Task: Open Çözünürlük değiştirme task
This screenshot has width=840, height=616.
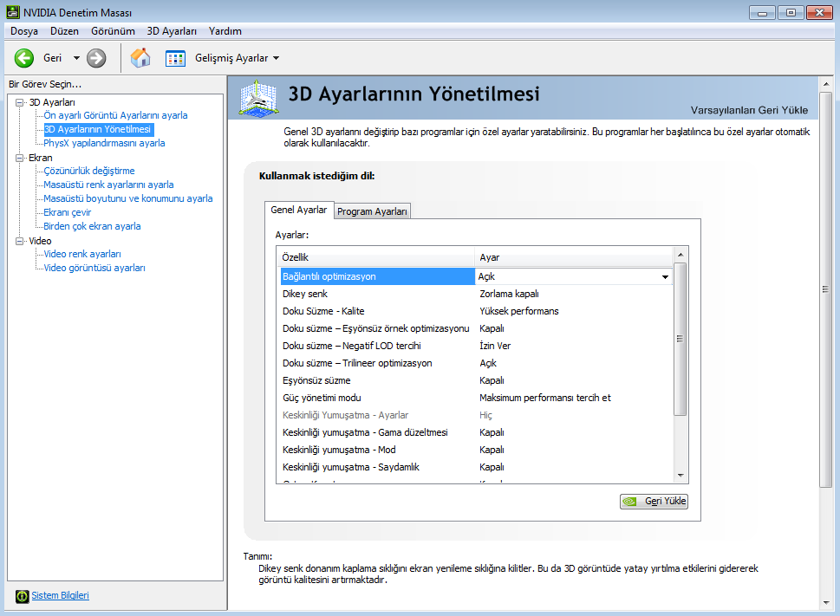Action: [89, 171]
